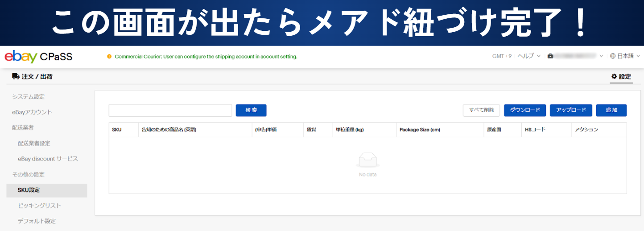
Task: Click the briefcase account icon
Action: point(551,56)
